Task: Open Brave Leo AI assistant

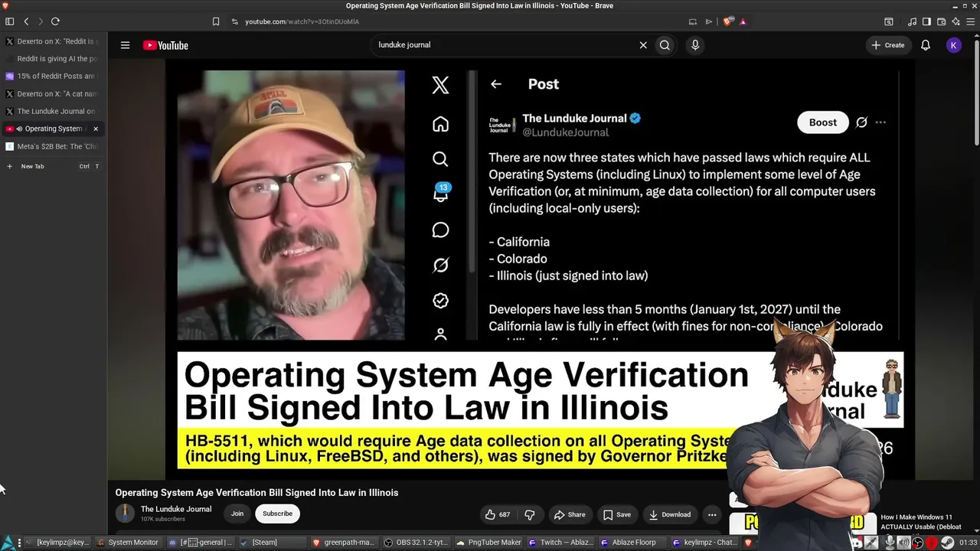Action: (955, 21)
